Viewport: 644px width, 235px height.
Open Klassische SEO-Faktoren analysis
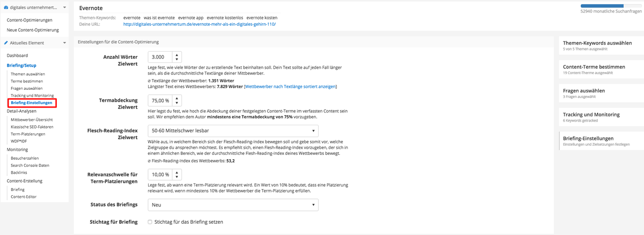(32, 127)
